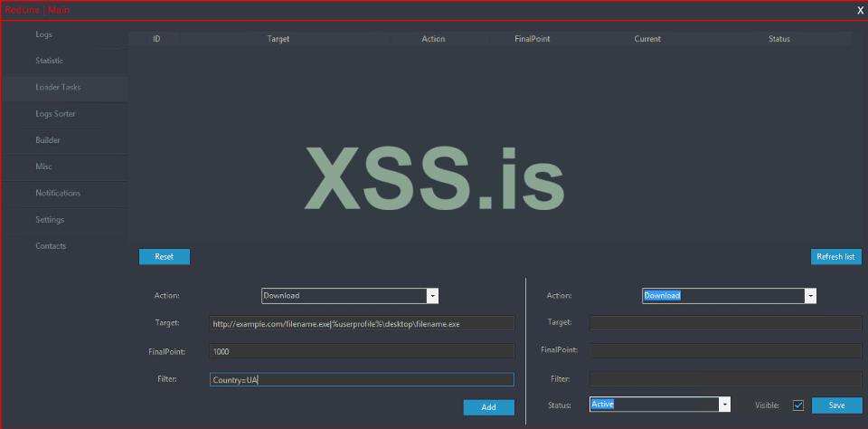Viewport: 868px width, 429px height.
Task: Click the Filter field containing Country=UA
Action: point(362,379)
